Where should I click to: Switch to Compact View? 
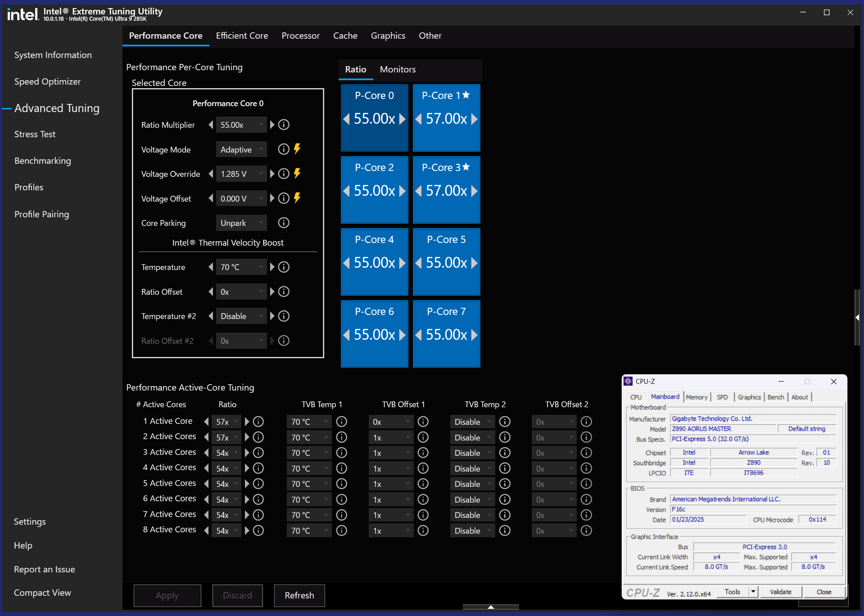point(42,593)
